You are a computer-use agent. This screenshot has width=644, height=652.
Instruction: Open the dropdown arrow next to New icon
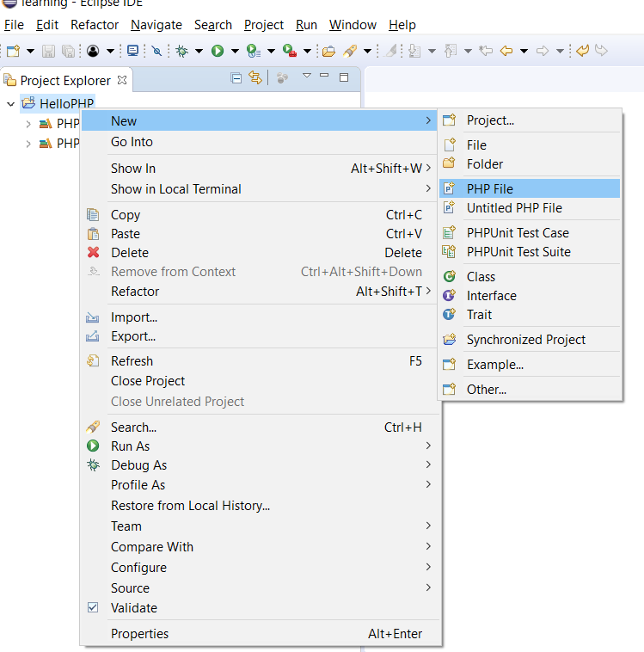pos(30,51)
